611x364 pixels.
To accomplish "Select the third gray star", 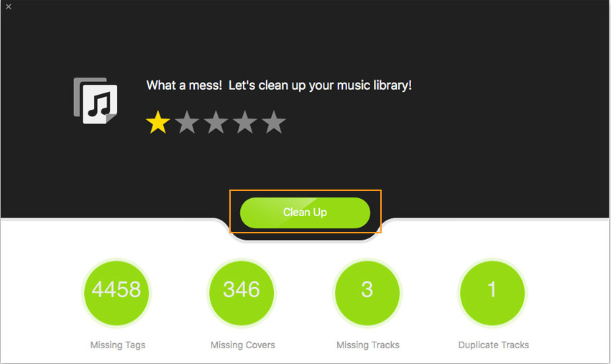I will click(x=216, y=122).
